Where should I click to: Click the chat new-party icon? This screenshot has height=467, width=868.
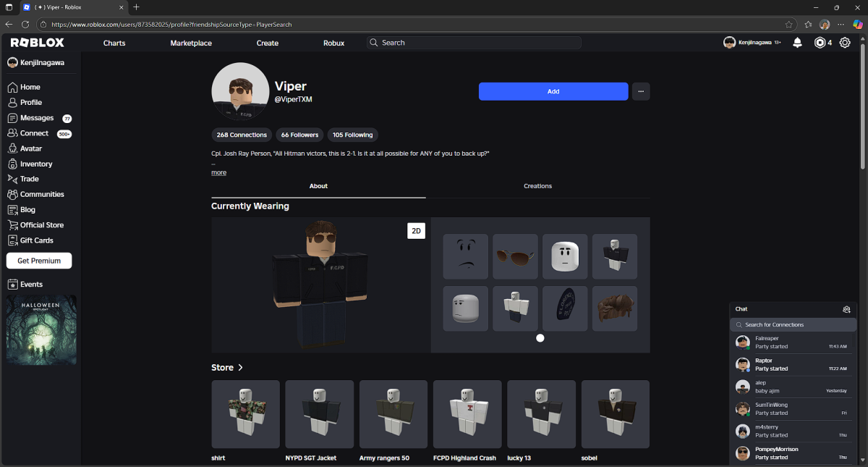846,309
